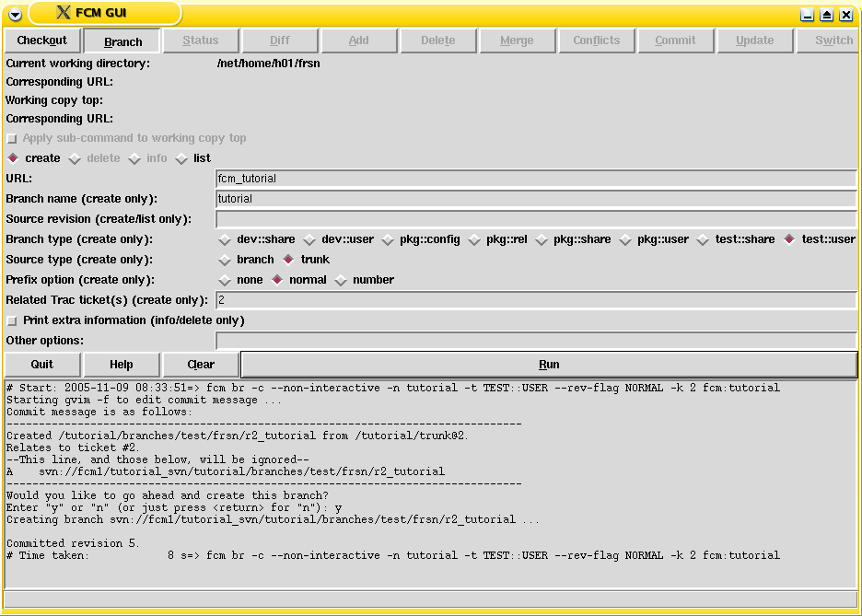
Task: Close the FCM GUI window
Action: [x=845, y=15]
